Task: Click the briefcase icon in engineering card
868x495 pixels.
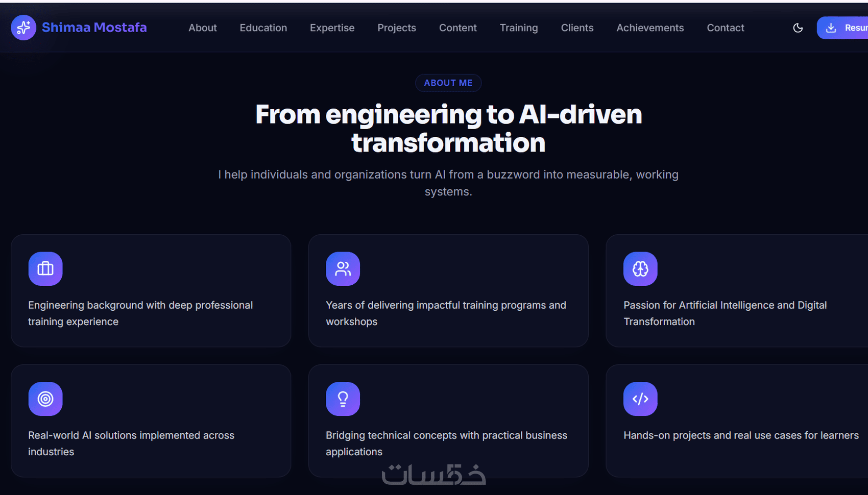Action: (x=45, y=269)
